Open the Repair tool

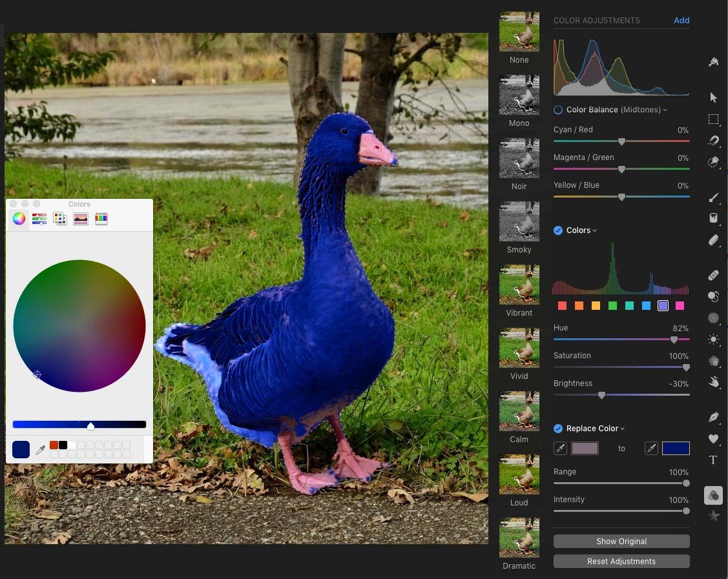(713, 275)
